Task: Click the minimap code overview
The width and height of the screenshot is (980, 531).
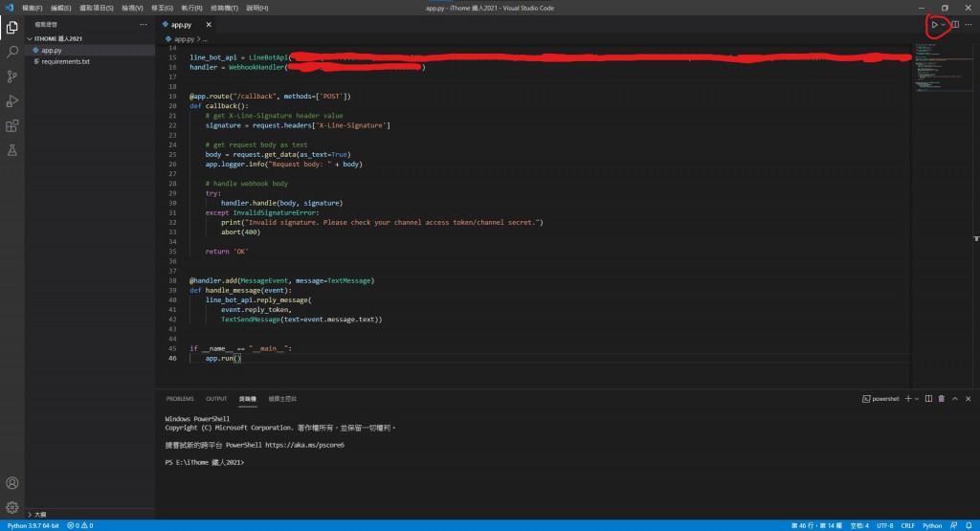Action: 943,68
